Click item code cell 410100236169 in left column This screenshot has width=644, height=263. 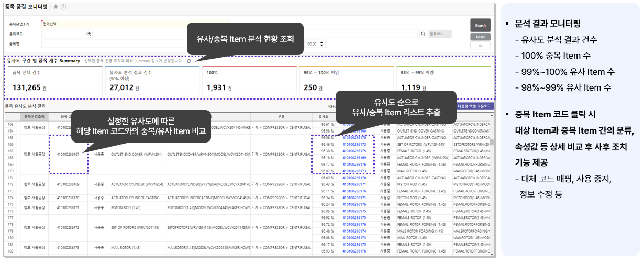pos(68,184)
